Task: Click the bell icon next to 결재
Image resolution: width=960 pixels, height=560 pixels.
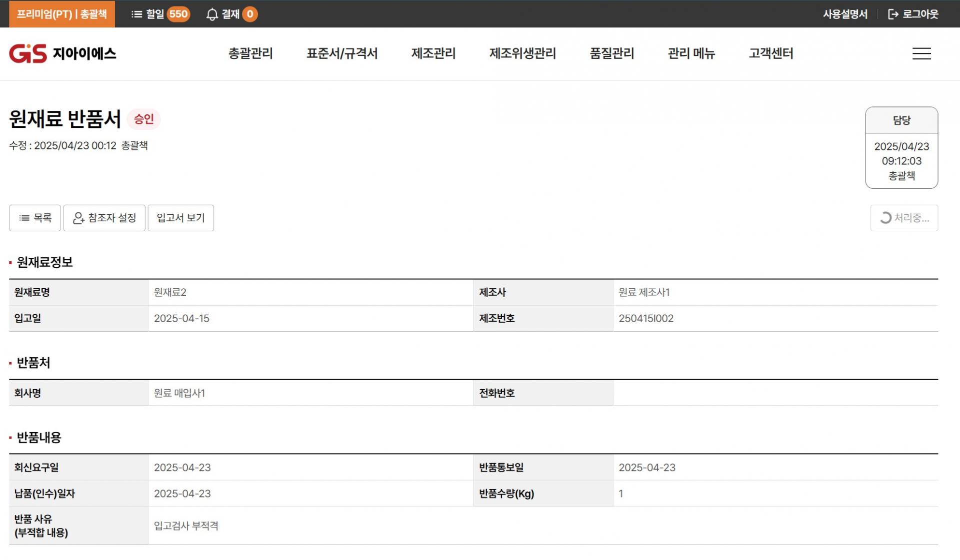Action: (x=212, y=14)
